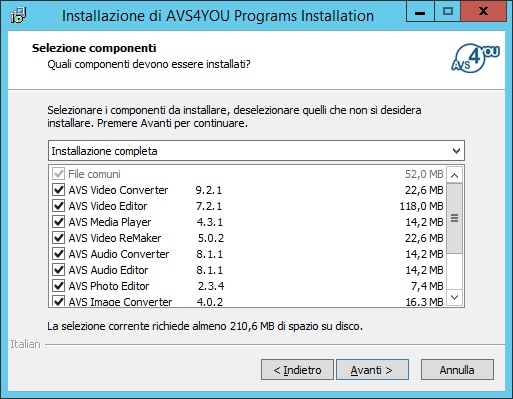
Task: Click the AVS4YOU logo
Action: pos(475,58)
